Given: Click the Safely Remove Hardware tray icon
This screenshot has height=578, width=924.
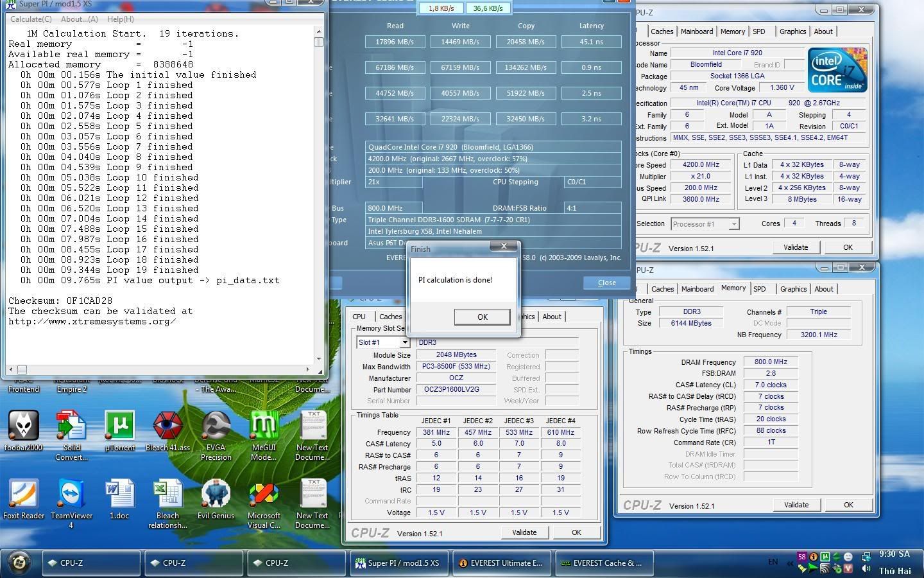Looking at the screenshot, I should pos(837,569).
